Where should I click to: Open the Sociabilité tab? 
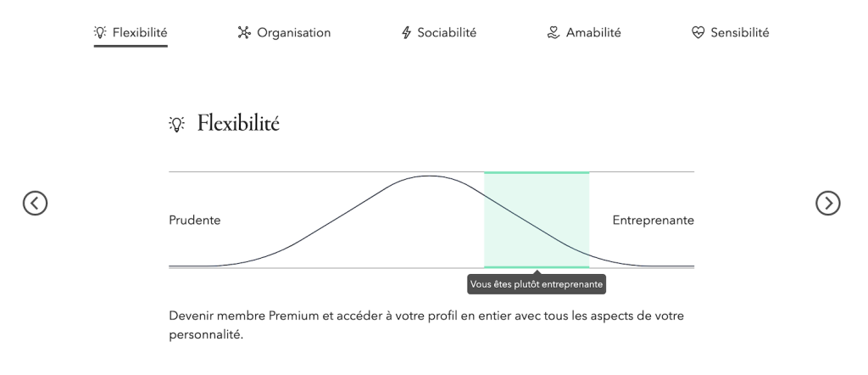click(x=446, y=33)
